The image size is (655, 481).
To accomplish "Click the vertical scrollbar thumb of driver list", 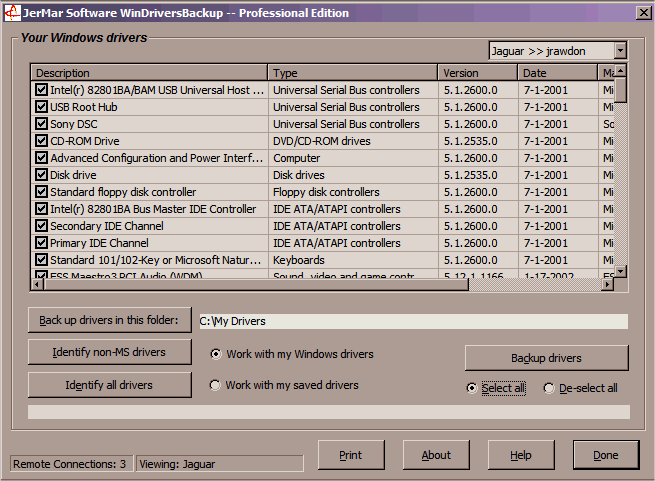I will (621, 90).
